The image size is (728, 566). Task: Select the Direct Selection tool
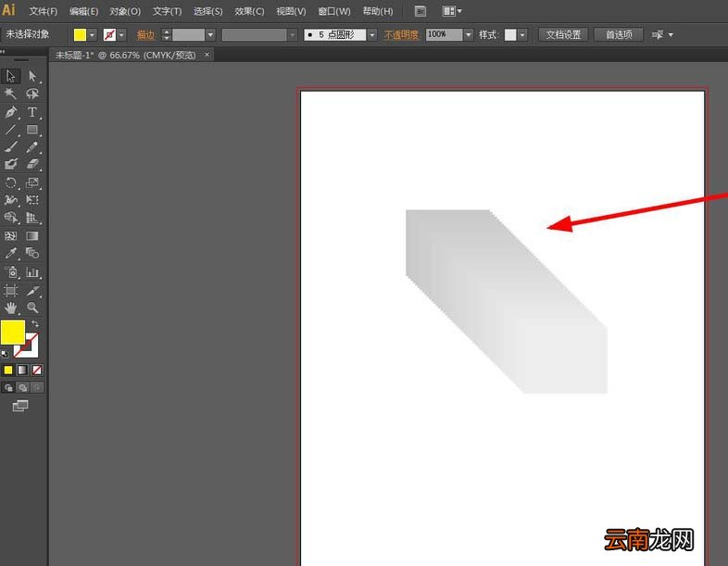click(32, 76)
